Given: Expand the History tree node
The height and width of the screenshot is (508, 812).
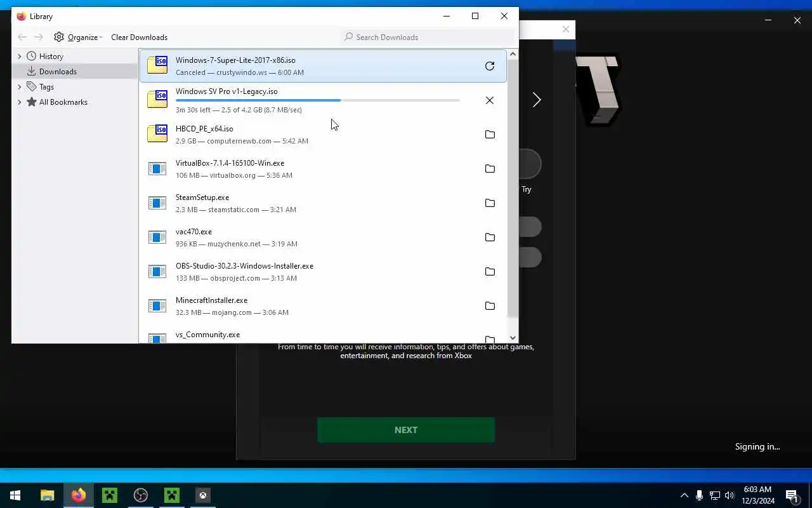Looking at the screenshot, I should [x=19, y=57].
